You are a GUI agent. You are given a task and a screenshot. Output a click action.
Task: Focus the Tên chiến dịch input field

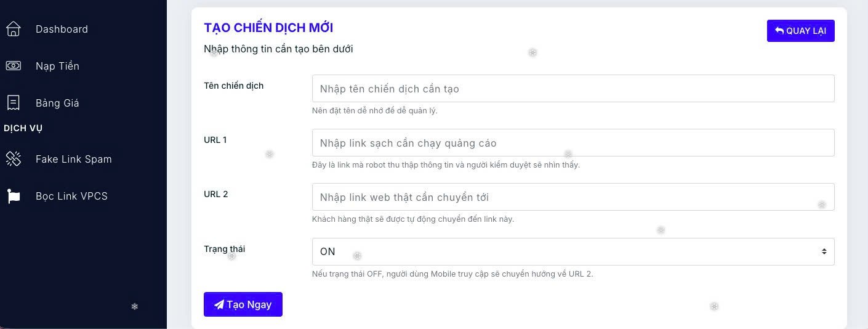(573, 89)
